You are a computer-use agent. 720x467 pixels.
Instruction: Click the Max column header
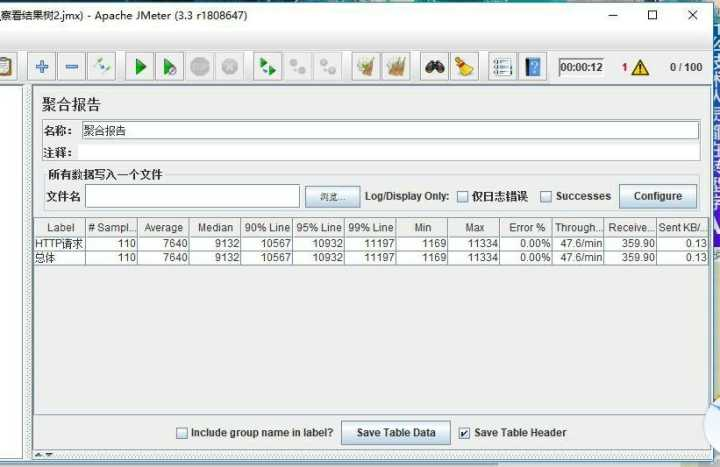474,227
